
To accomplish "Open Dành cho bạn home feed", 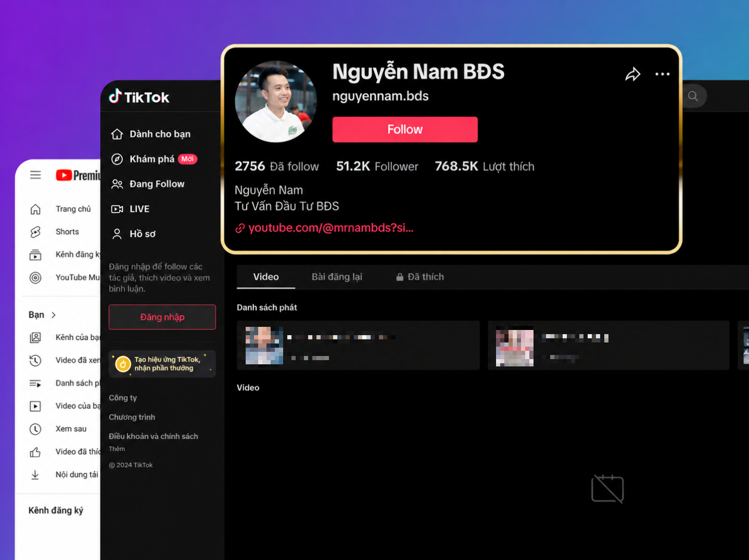I will [151, 134].
